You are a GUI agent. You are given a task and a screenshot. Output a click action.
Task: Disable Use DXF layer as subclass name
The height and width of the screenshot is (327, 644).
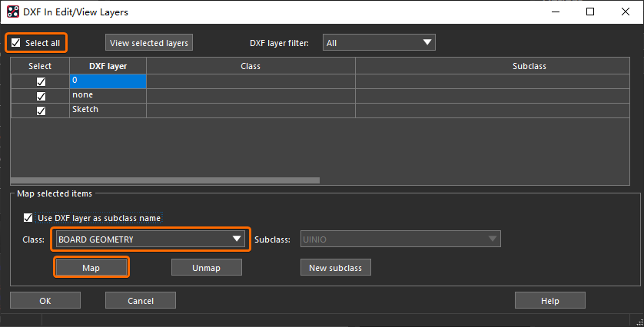click(29, 218)
